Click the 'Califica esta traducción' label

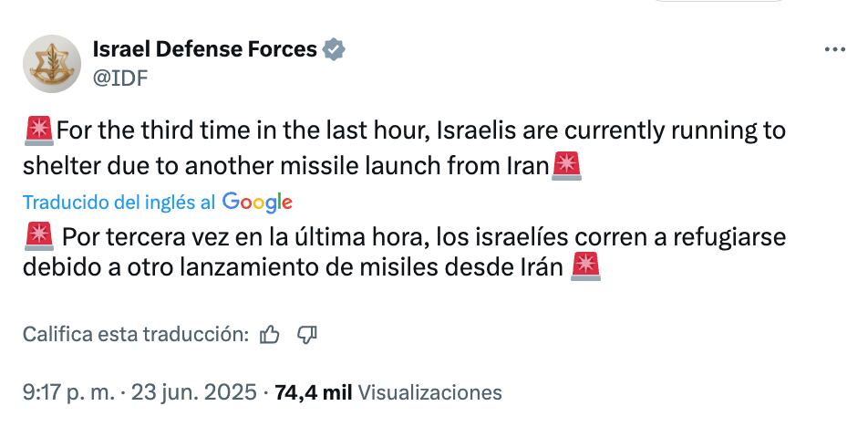point(135,335)
